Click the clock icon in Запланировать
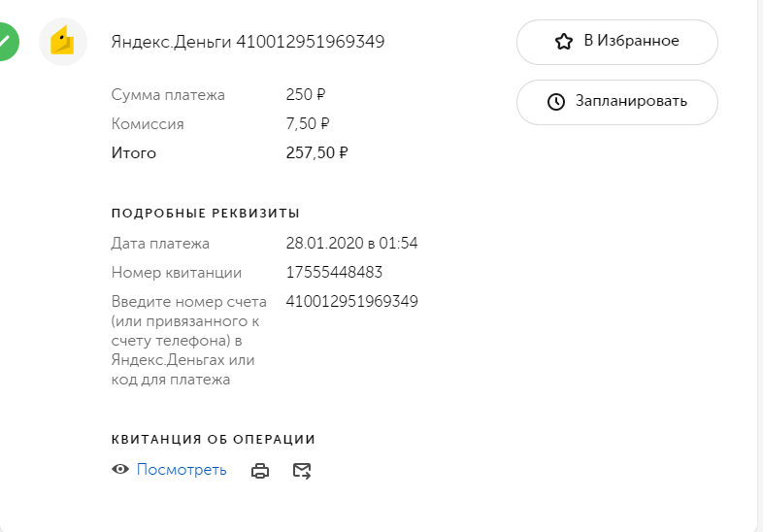Viewport: 763px width, 532px height. pyautogui.click(x=556, y=102)
